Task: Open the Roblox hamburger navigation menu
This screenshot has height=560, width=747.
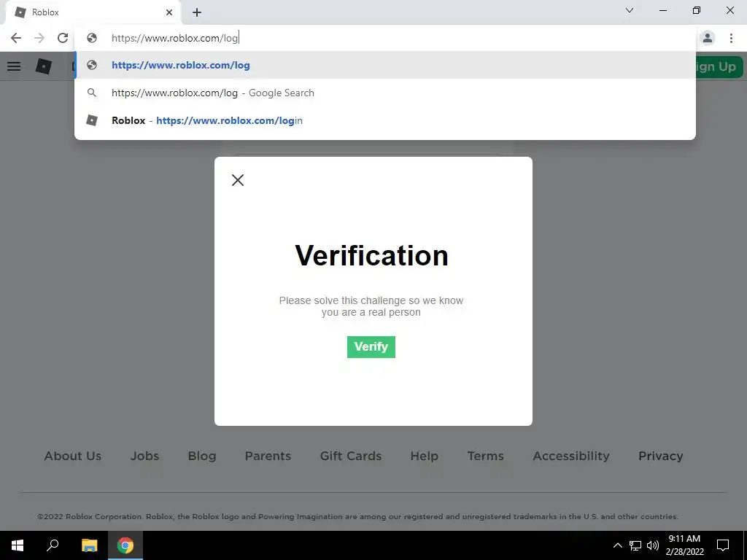Action: tap(14, 66)
